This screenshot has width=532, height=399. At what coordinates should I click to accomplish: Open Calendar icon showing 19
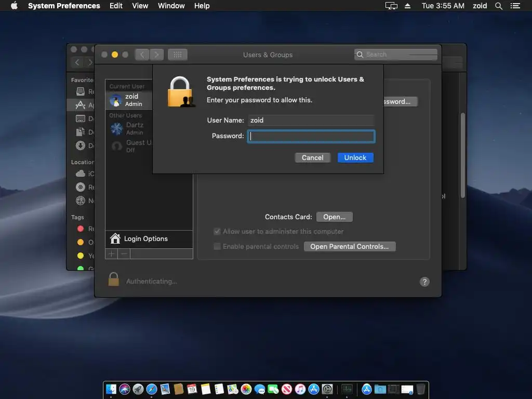coord(192,389)
